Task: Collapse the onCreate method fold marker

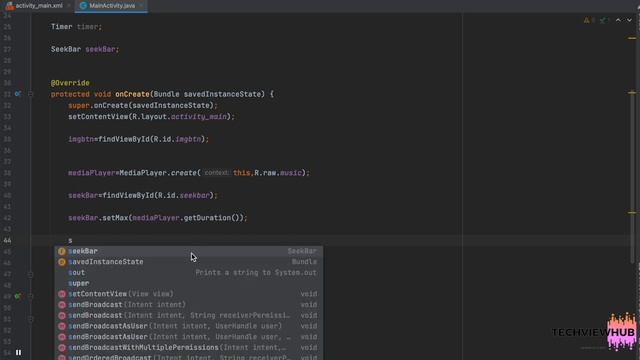Action: coord(30,94)
